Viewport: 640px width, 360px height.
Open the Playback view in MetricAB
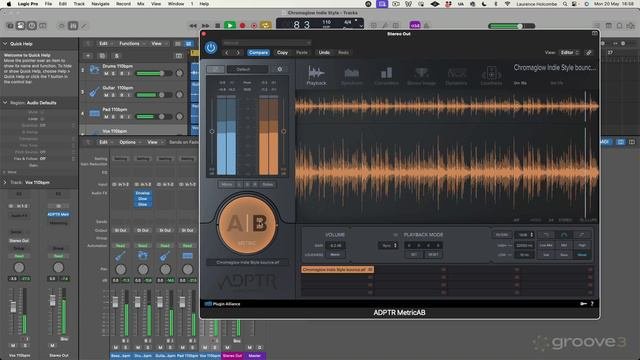316,76
